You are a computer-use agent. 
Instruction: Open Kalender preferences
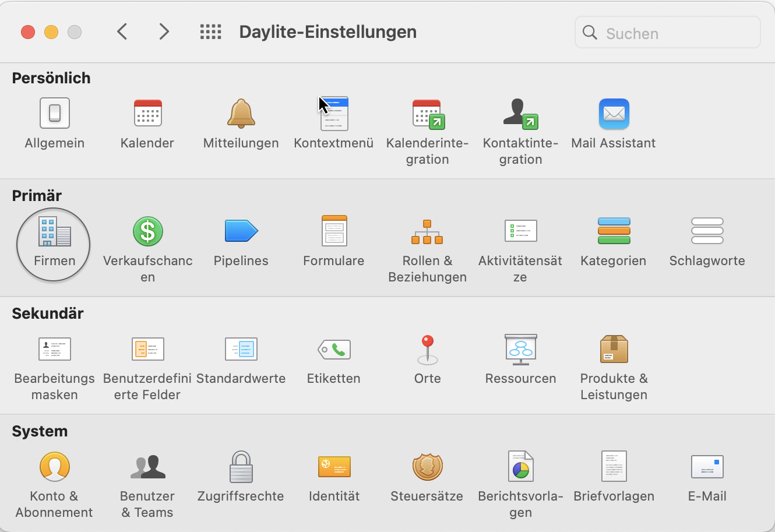click(x=147, y=113)
